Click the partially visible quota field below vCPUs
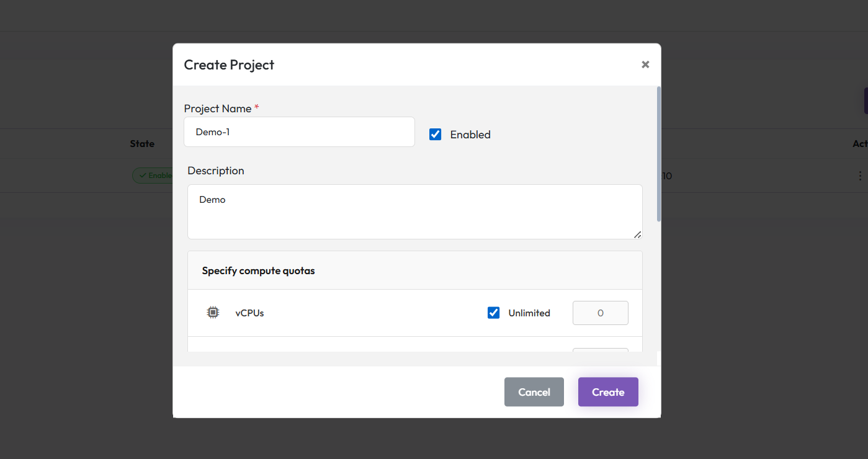 tap(600, 350)
